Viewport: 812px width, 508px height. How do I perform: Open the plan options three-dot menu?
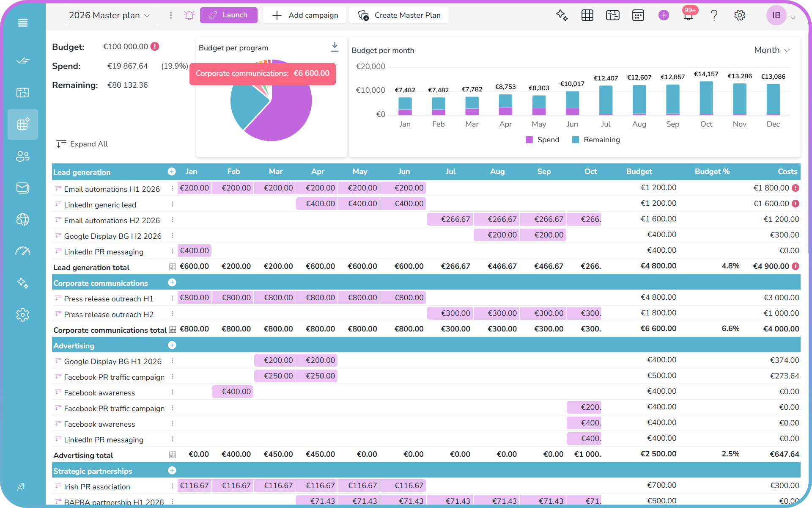[x=171, y=15]
